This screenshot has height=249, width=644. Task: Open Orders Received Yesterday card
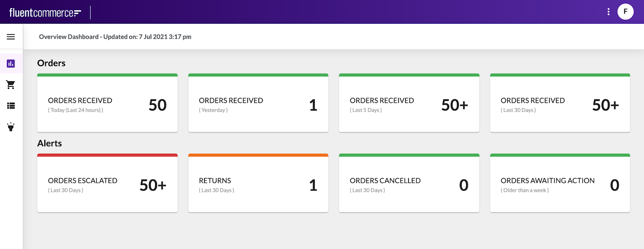pos(258,105)
